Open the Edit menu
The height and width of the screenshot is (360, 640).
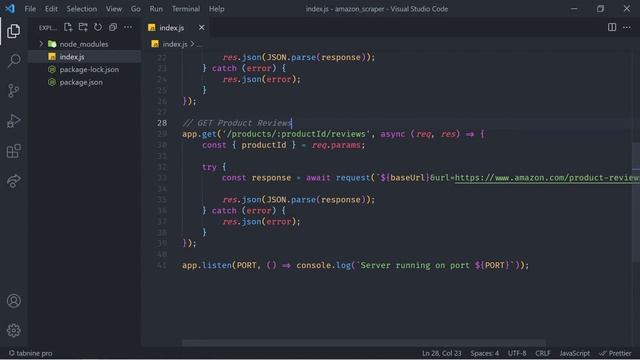click(x=51, y=9)
